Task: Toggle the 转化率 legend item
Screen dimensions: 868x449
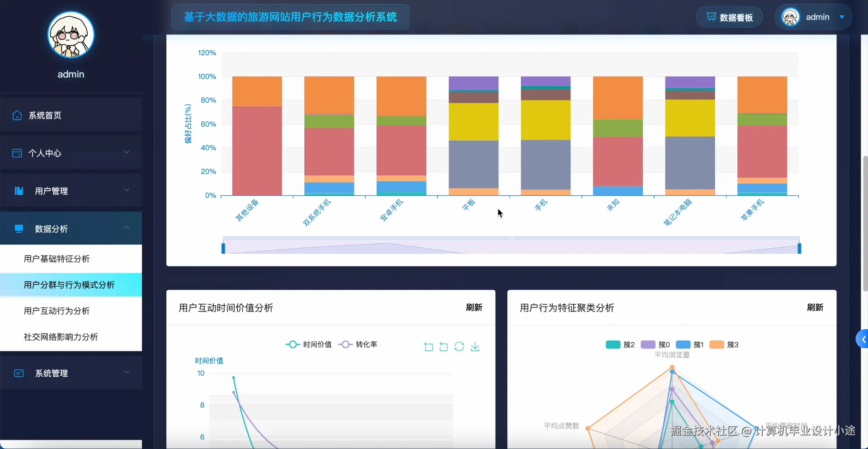Action: pyautogui.click(x=359, y=345)
